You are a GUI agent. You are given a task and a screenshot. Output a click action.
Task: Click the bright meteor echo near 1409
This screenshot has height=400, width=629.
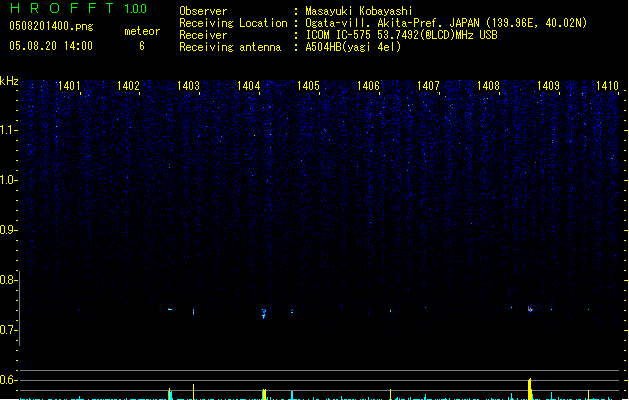pyautogui.click(x=530, y=309)
